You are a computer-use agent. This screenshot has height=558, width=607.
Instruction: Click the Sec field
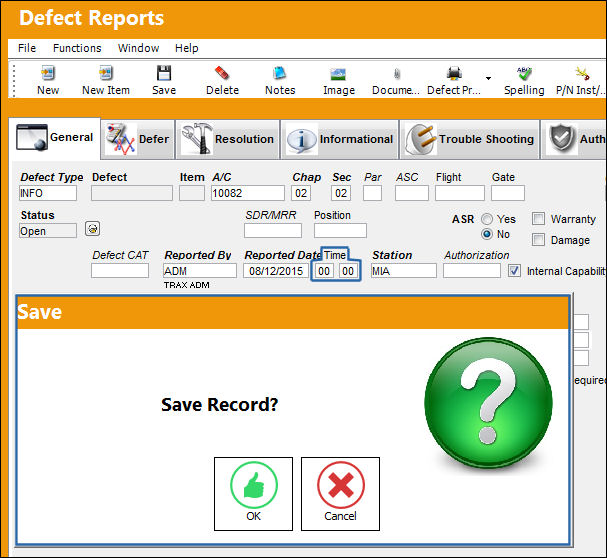coord(341,193)
